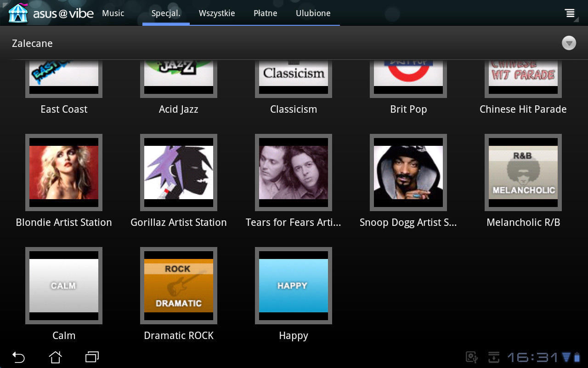Open the asus@vibe home logo
Screen dimensions: 588x368
(51, 13)
